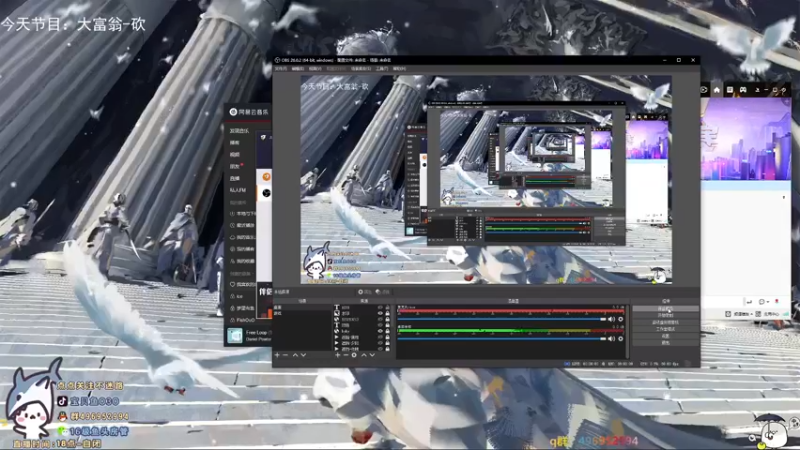Viewport: 800px width, 450px height.
Task: Click Studio Mode button in OBS
Action: click(x=665, y=329)
